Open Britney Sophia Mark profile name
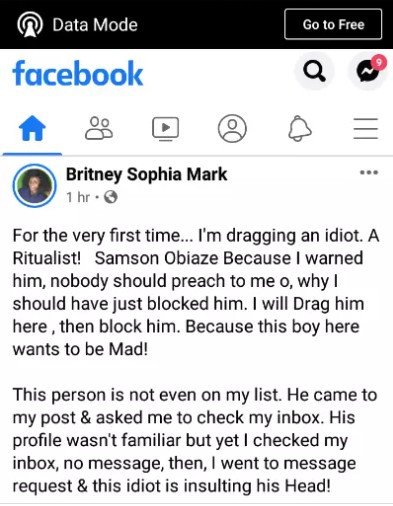 146,174
